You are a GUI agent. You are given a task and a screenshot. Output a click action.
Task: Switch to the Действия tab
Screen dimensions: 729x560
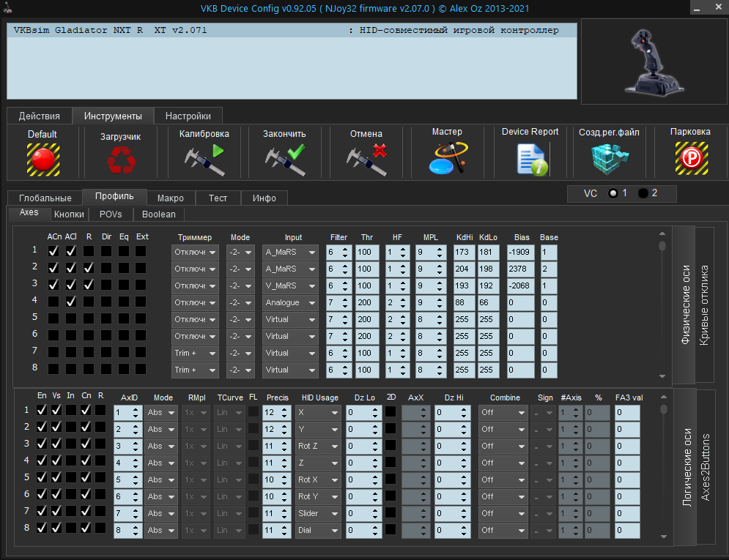tap(40, 116)
